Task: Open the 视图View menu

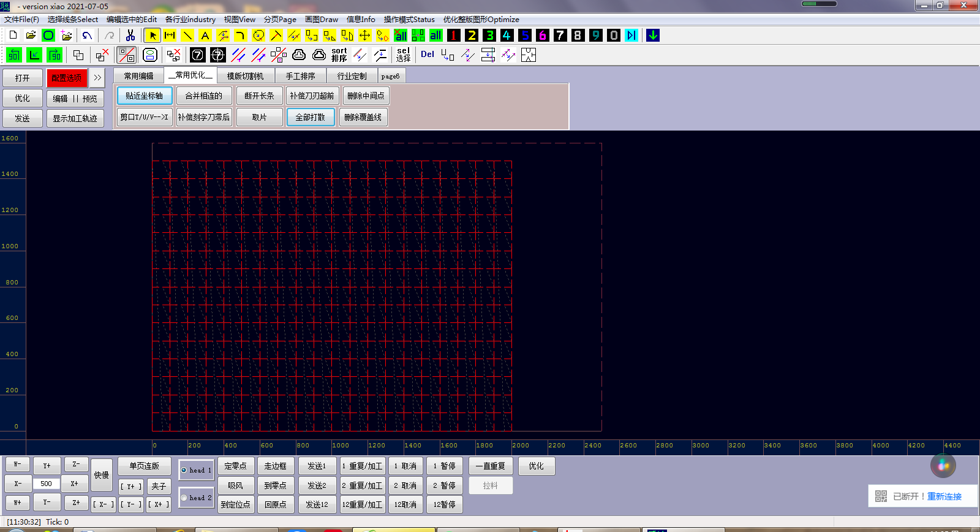Action: 239,20
